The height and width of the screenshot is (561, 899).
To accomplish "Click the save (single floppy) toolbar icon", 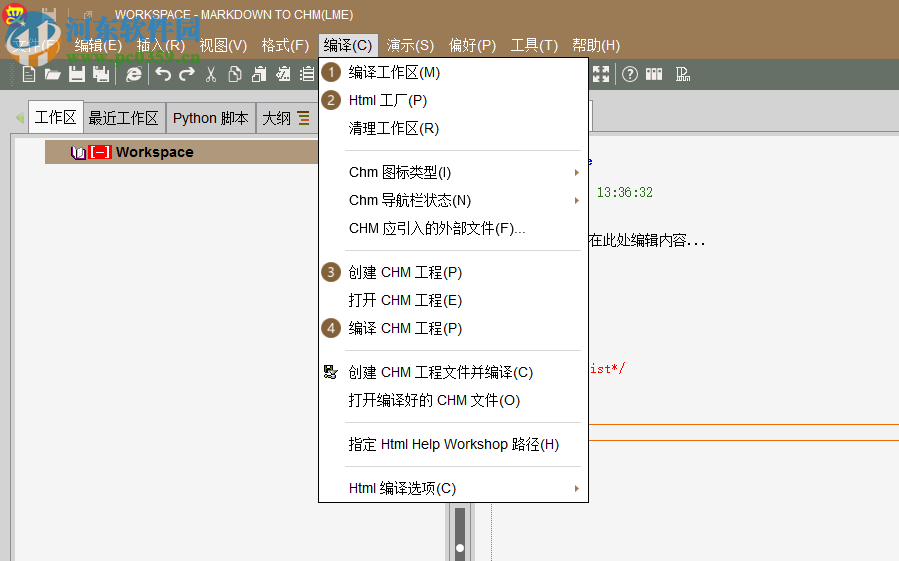I will pyautogui.click(x=77, y=74).
